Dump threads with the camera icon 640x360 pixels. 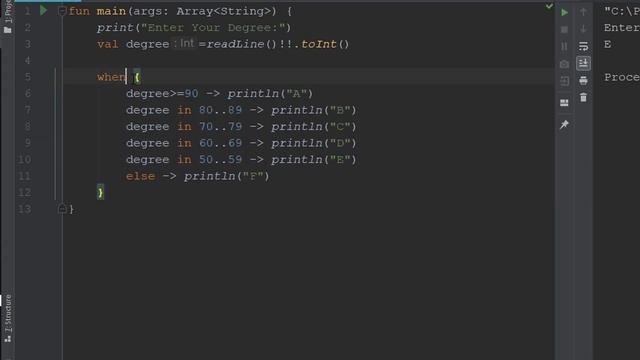564,64
